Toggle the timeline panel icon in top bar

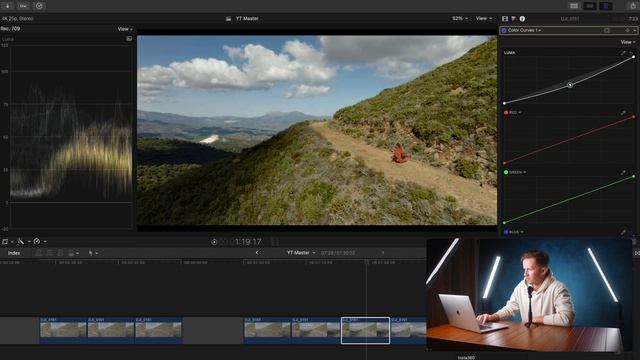[x=590, y=6]
